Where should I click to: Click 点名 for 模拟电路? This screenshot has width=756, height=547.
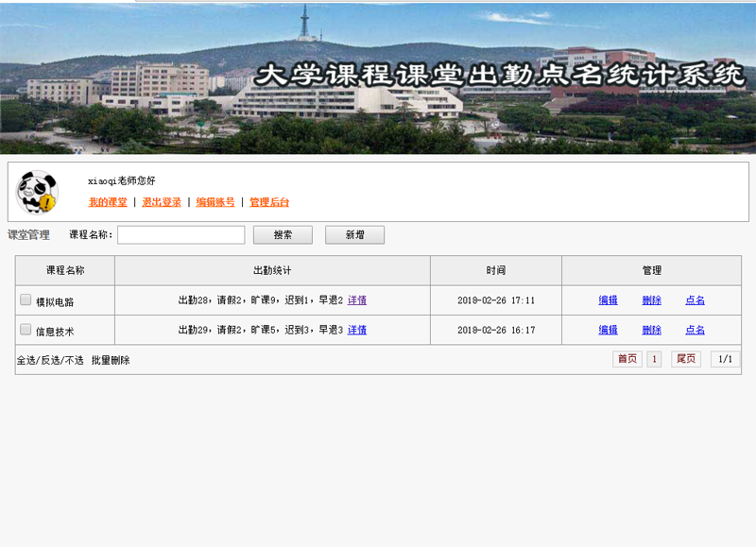[696, 300]
